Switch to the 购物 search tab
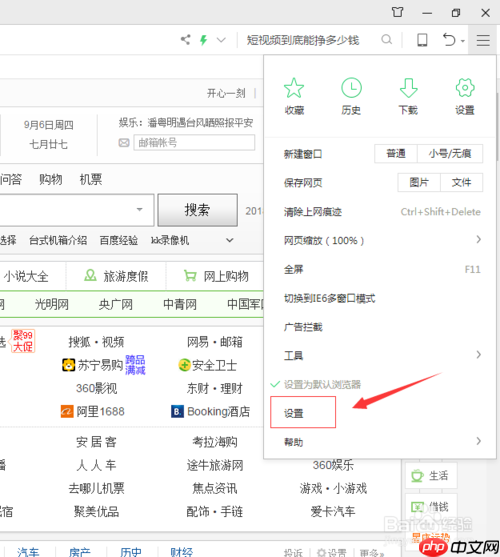The width and height of the screenshot is (500, 557). pyautogui.click(x=50, y=179)
